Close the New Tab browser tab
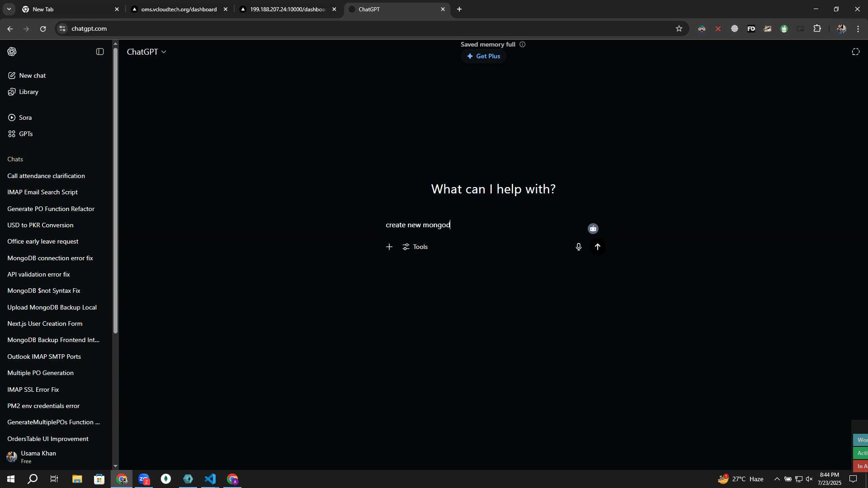Image resolution: width=868 pixels, height=488 pixels. click(x=117, y=9)
